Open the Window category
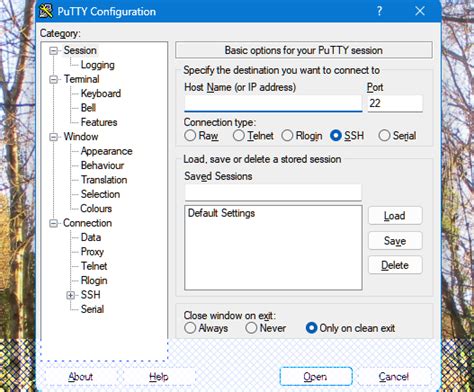The width and height of the screenshot is (474, 392). pos(81,137)
